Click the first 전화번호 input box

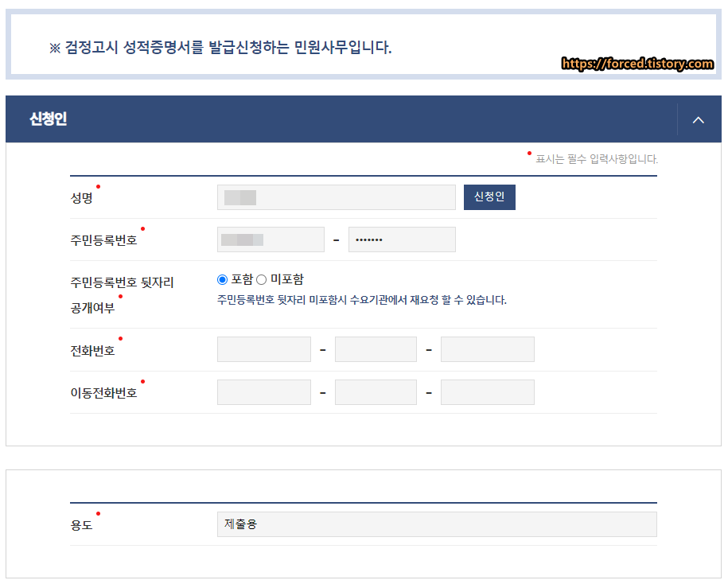coord(264,349)
